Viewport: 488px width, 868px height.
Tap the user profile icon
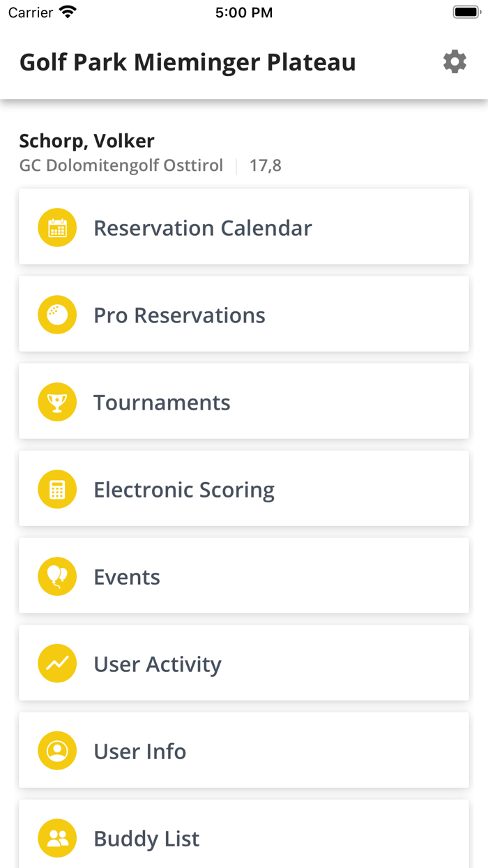tap(57, 751)
